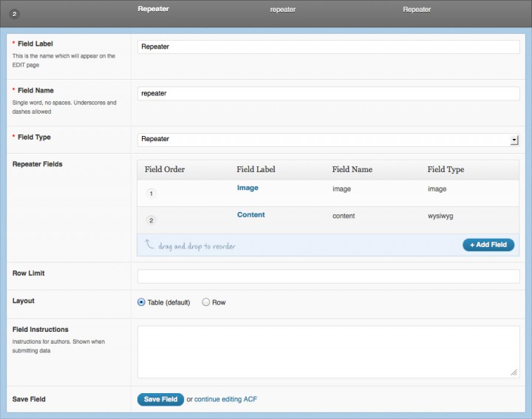The width and height of the screenshot is (532, 419).
Task: Click the Save Field button
Action: [160, 399]
